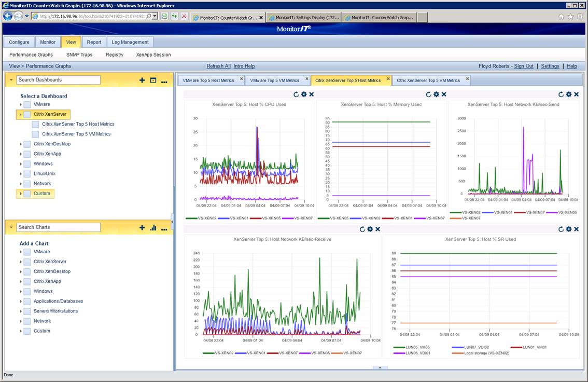Viewport: 588px width, 382px height.
Task: Open settings gear on Host Network KB/sec-Receive chart
Action: pyautogui.click(x=370, y=229)
